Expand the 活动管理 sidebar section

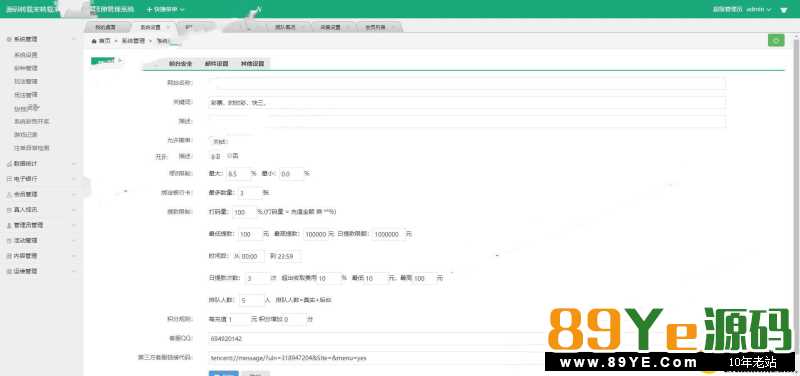tap(42, 240)
